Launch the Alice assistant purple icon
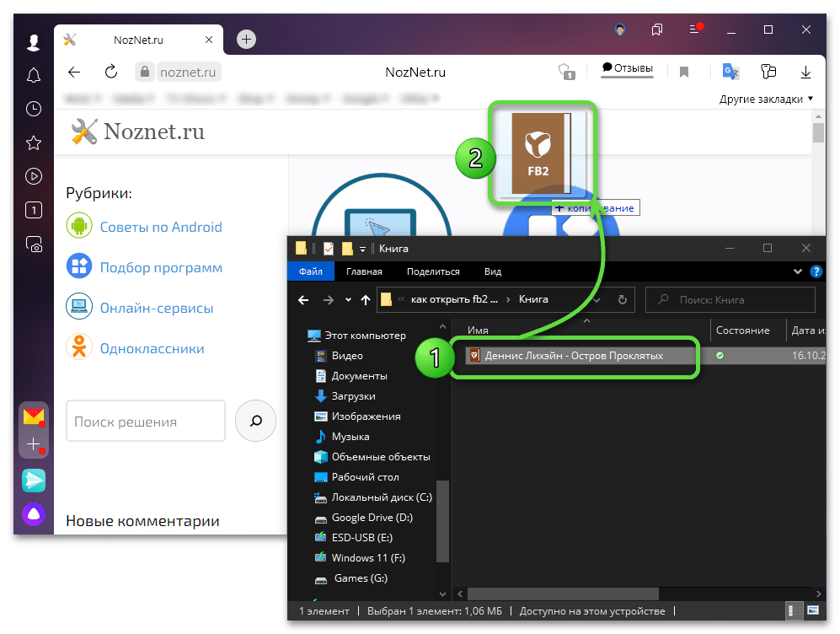Viewport: 840px width, 634px height. coord(34,513)
